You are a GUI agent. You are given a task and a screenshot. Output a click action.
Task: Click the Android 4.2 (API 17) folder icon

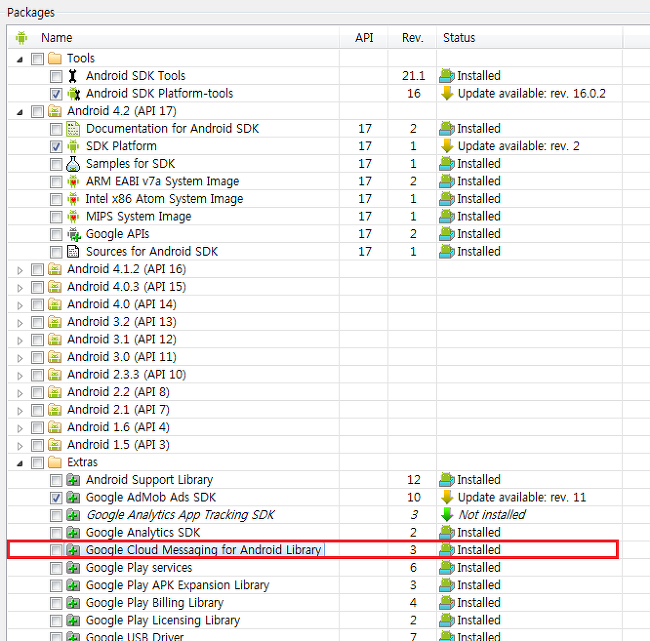[55, 111]
